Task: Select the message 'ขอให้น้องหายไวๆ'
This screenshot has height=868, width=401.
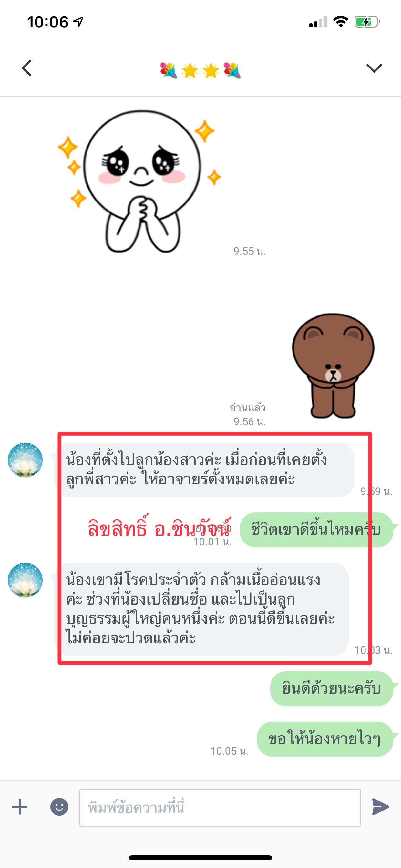Action: 325,739
